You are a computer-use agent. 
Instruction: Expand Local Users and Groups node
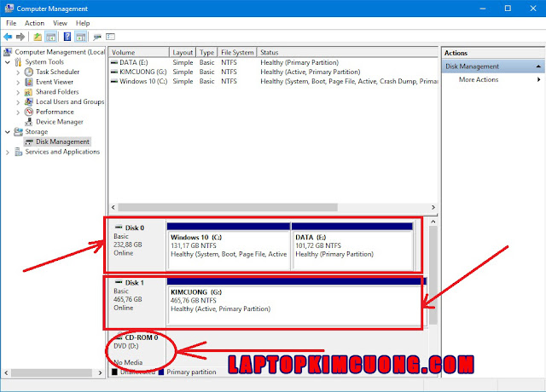[18, 102]
